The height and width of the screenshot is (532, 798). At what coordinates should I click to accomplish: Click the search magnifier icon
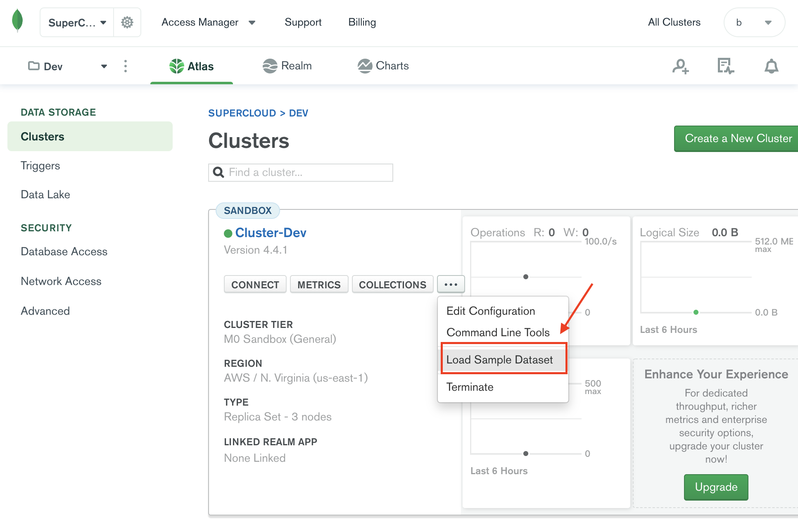(x=218, y=172)
